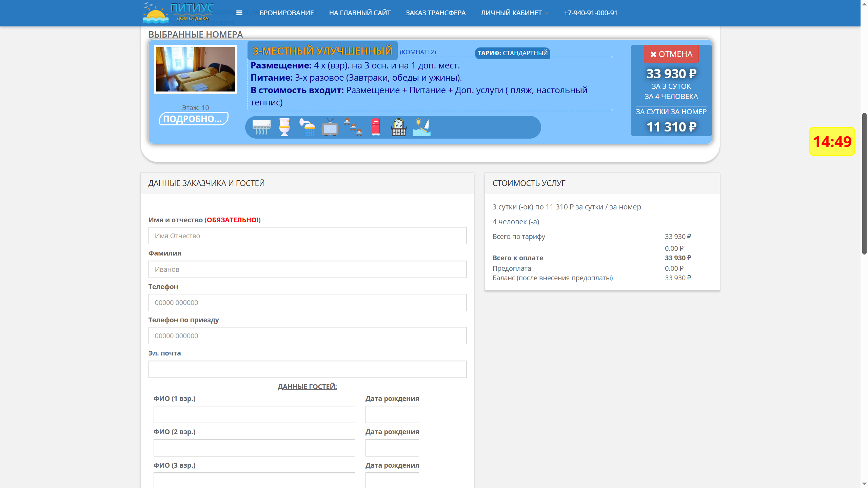Click the ТАРИФ: СТАНДАРТНЫЙ badge

tap(512, 53)
